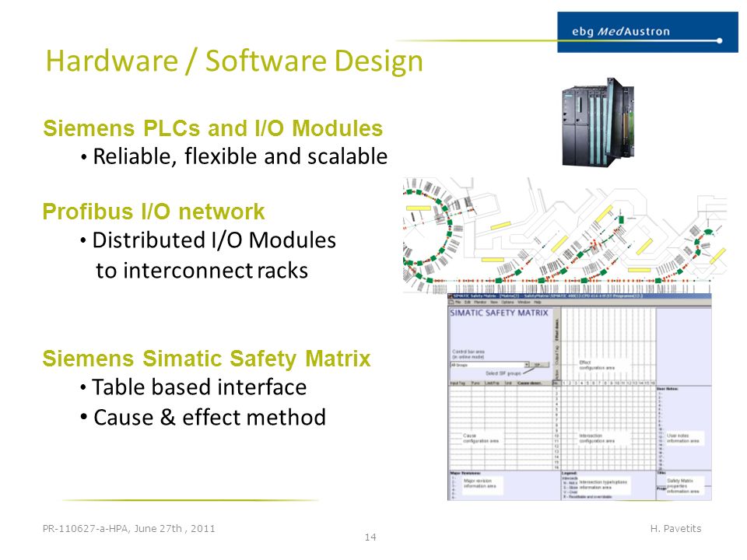The image size is (747, 560).
Task: Click the 'Effect configuration area' label
Action: tap(597, 365)
